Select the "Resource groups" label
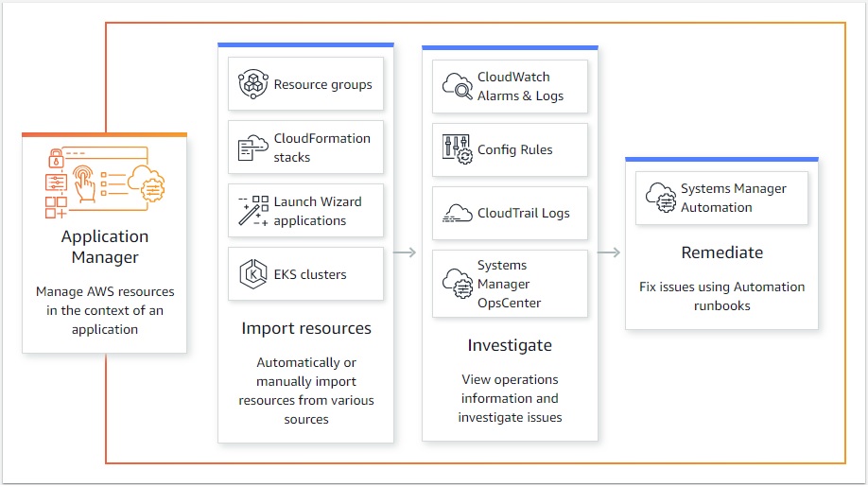The width and height of the screenshot is (868, 487). pos(322,85)
